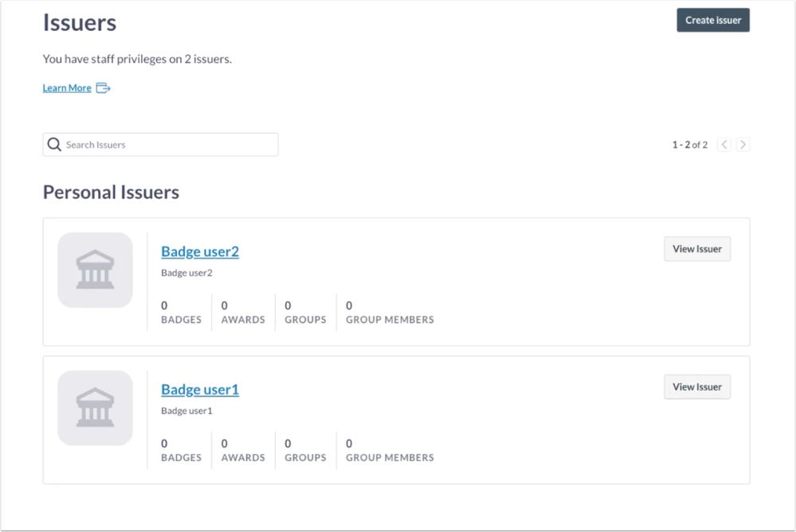
Task: Click Badge user1's institution bank icon
Action: click(x=95, y=408)
